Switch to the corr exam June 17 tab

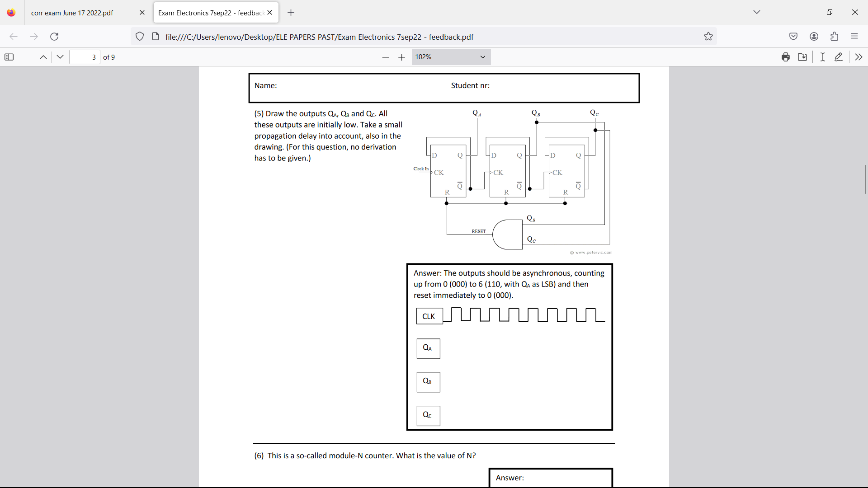pos(71,13)
